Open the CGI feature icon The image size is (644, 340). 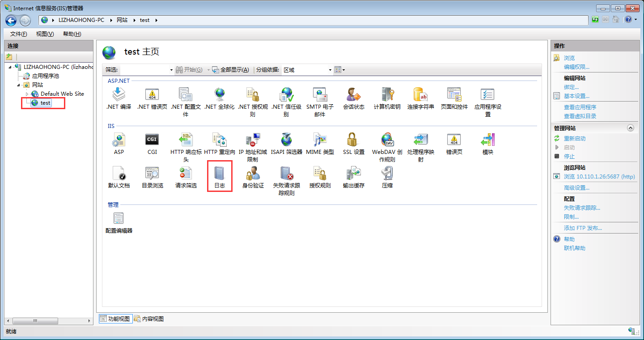click(152, 144)
